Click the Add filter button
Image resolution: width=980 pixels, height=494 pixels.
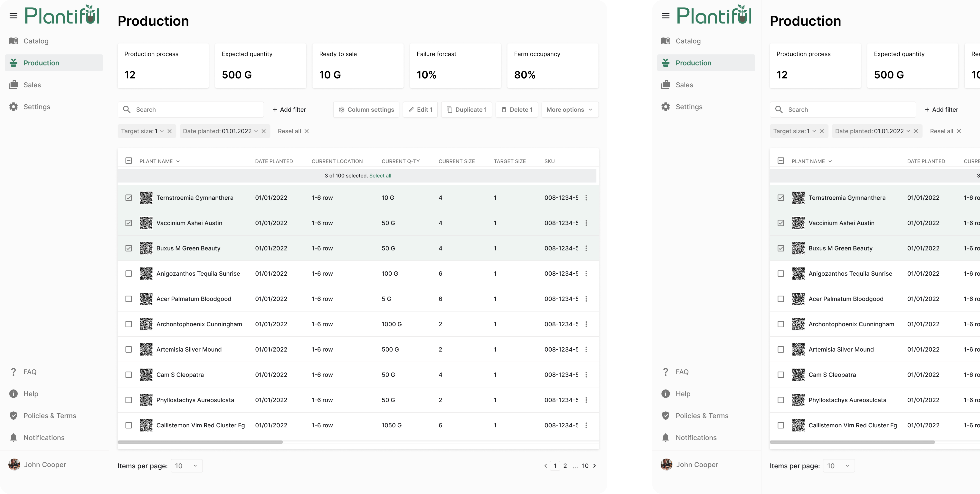pos(289,109)
